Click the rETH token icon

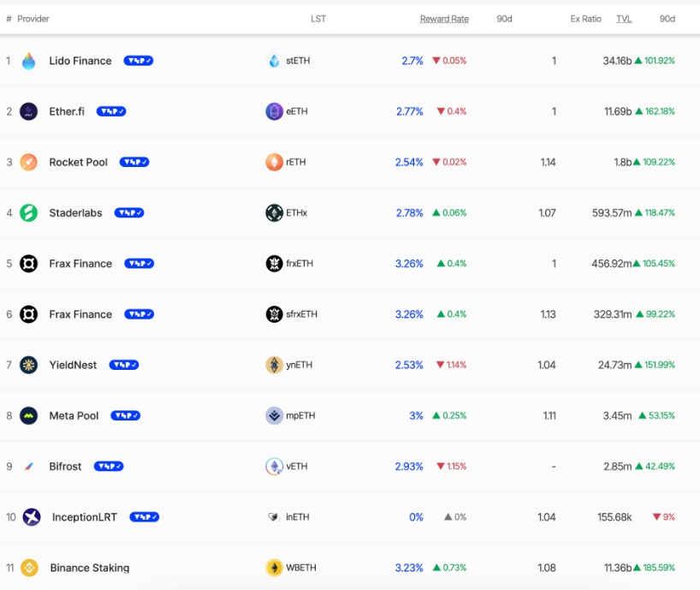click(274, 162)
